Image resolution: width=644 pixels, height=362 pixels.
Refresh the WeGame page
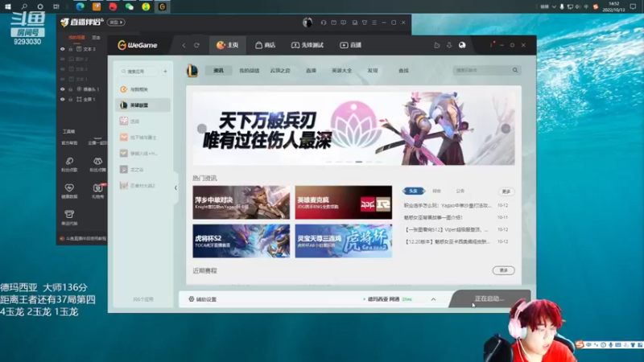pyautogui.click(x=196, y=45)
